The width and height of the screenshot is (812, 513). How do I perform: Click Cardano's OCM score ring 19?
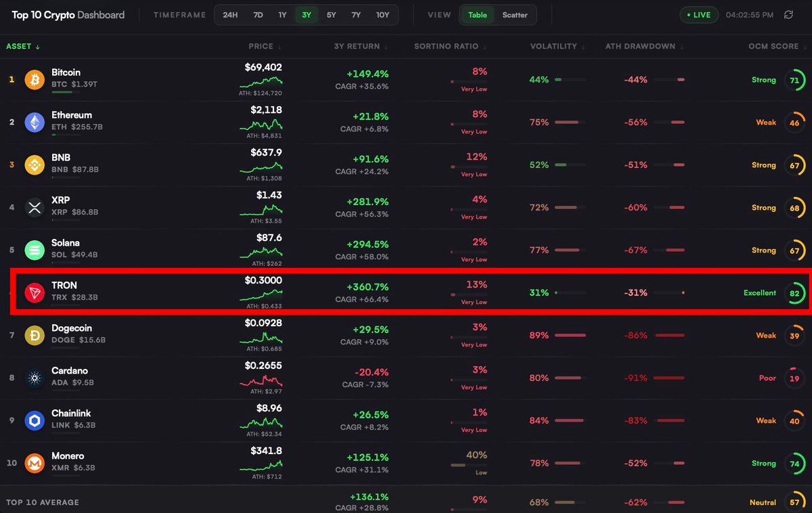click(x=794, y=378)
